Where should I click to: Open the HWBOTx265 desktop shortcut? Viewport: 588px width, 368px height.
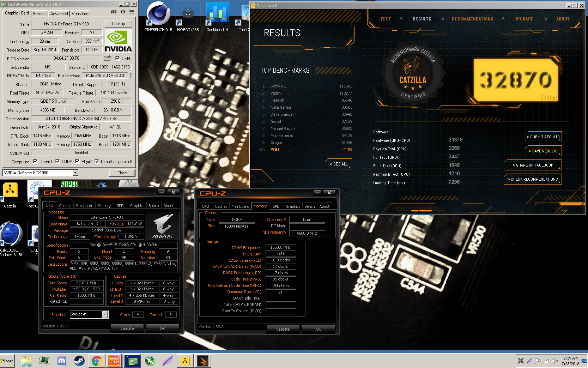pyautogui.click(x=188, y=17)
